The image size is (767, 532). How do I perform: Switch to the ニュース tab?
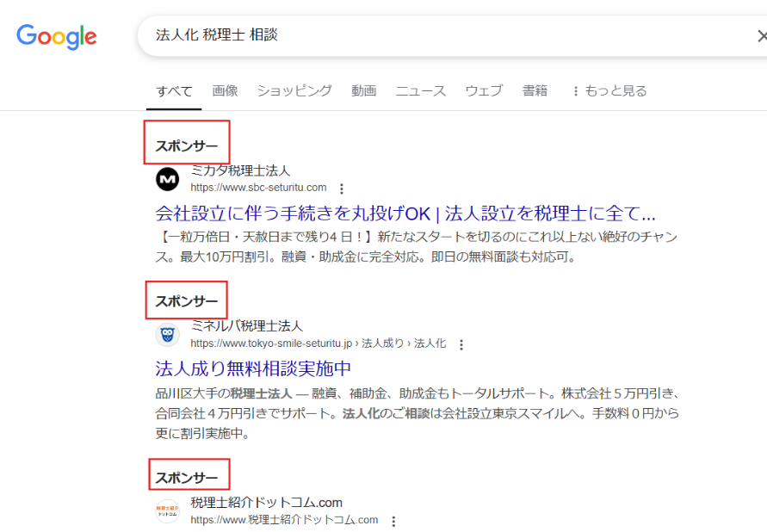pyautogui.click(x=420, y=90)
